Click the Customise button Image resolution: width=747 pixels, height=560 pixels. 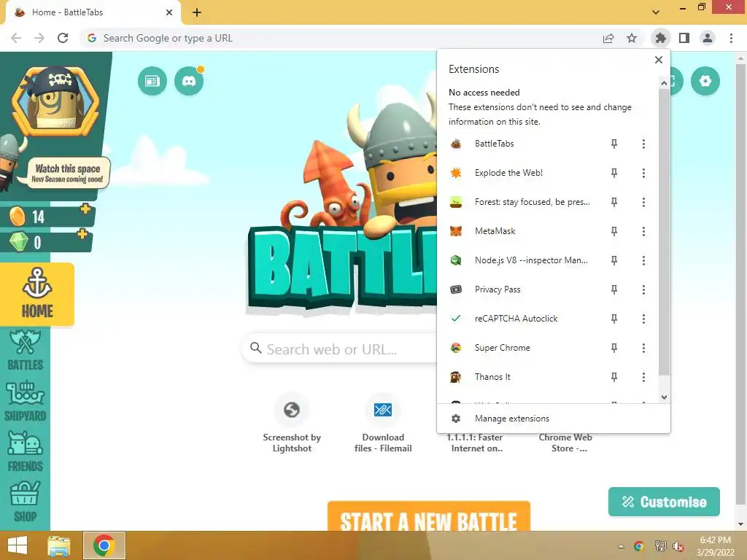click(x=664, y=502)
